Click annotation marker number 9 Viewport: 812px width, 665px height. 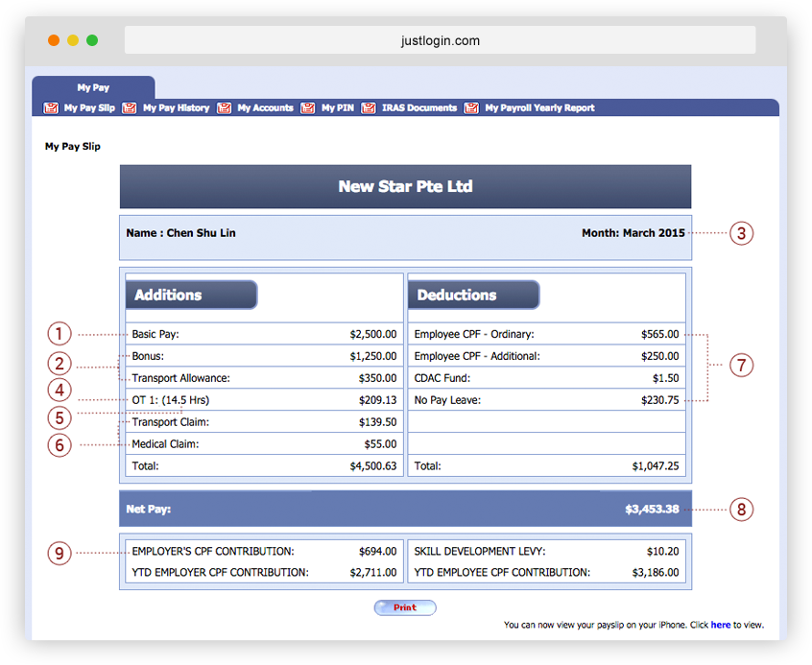tap(60, 553)
